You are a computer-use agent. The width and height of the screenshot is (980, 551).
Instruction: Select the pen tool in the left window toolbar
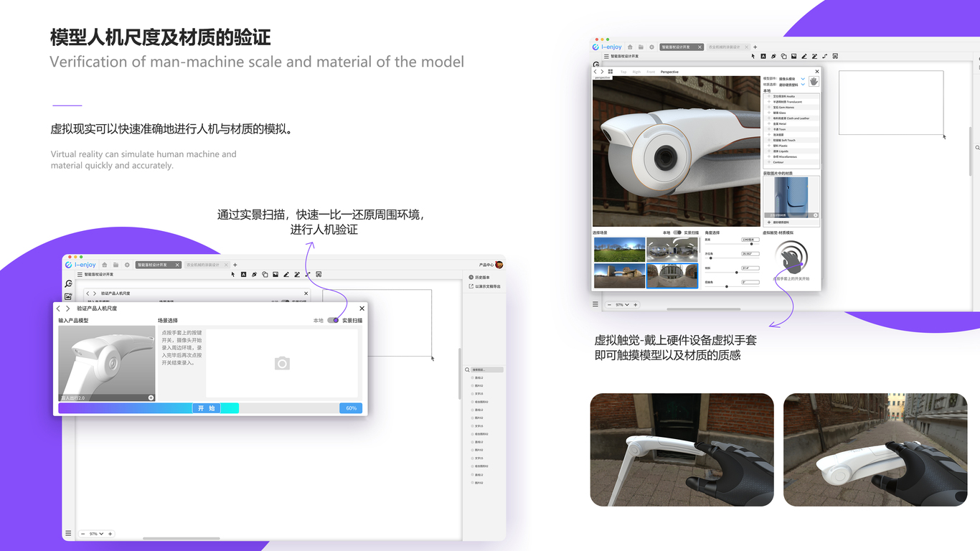tap(254, 274)
